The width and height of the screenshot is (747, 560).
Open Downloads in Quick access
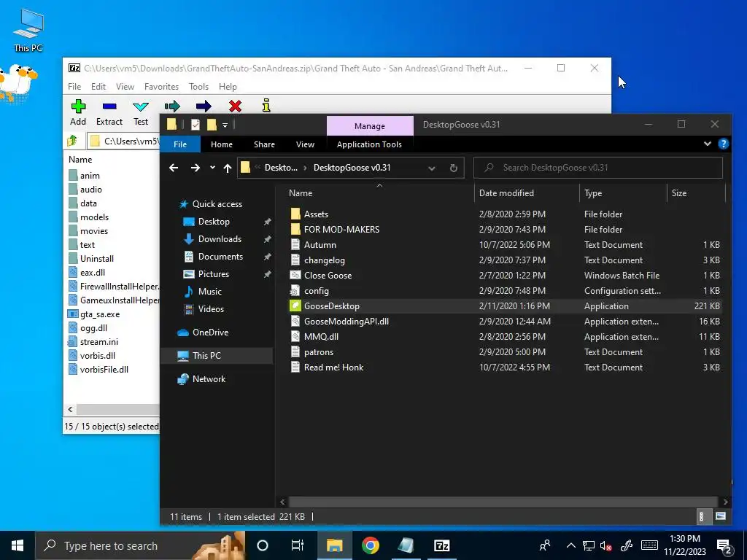click(220, 239)
